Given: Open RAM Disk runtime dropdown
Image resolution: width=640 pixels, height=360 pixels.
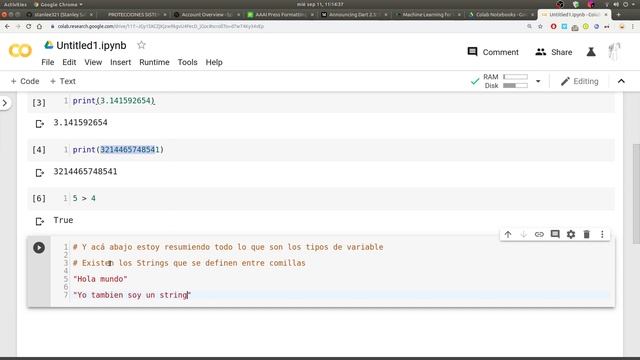Looking at the screenshot, I should coord(538,81).
